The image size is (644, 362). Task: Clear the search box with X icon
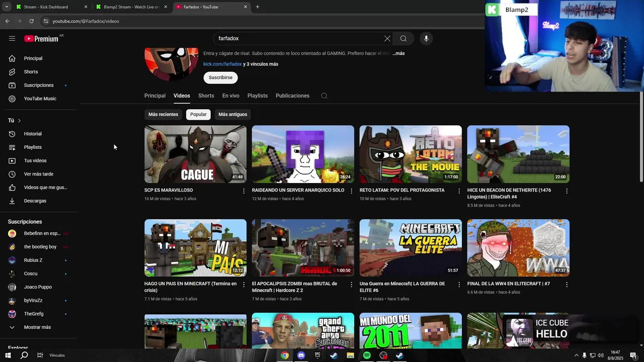387,38
